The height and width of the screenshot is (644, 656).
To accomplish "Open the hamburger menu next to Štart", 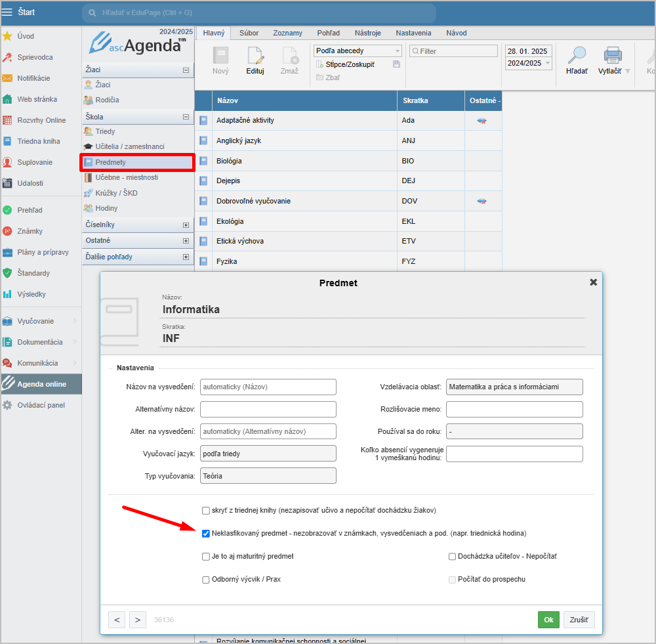I will [8, 12].
